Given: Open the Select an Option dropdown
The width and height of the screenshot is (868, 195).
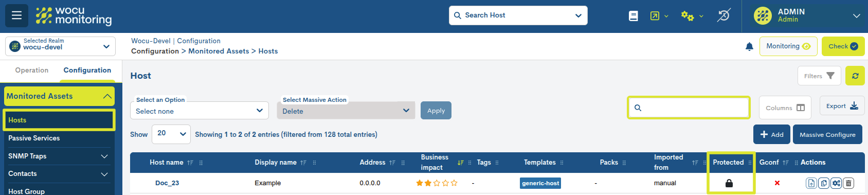Looking at the screenshot, I should point(200,111).
